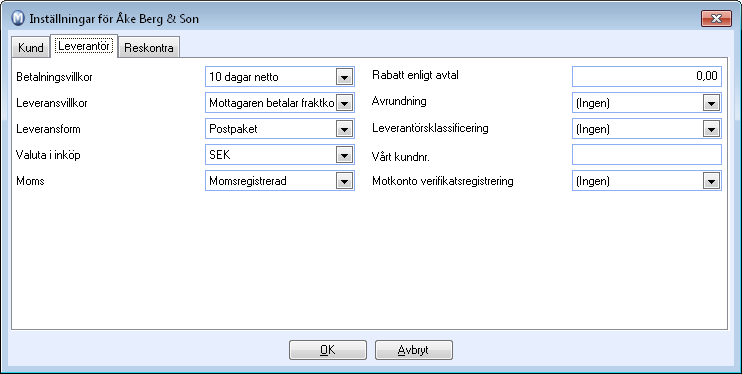Close the Inställningar dialog window
The image size is (742, 374).
(x=716, y=19)
